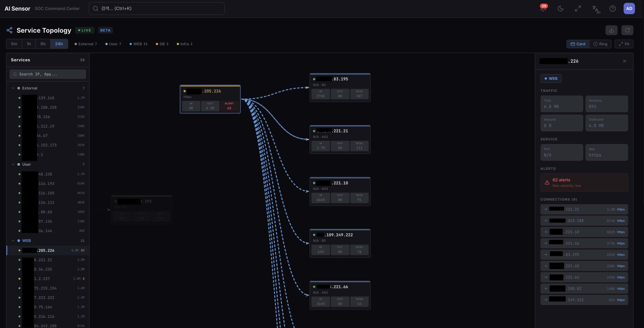Select User service row ending .116.185
This screenshot has width=644, height=328.
[x=48, y=193]
